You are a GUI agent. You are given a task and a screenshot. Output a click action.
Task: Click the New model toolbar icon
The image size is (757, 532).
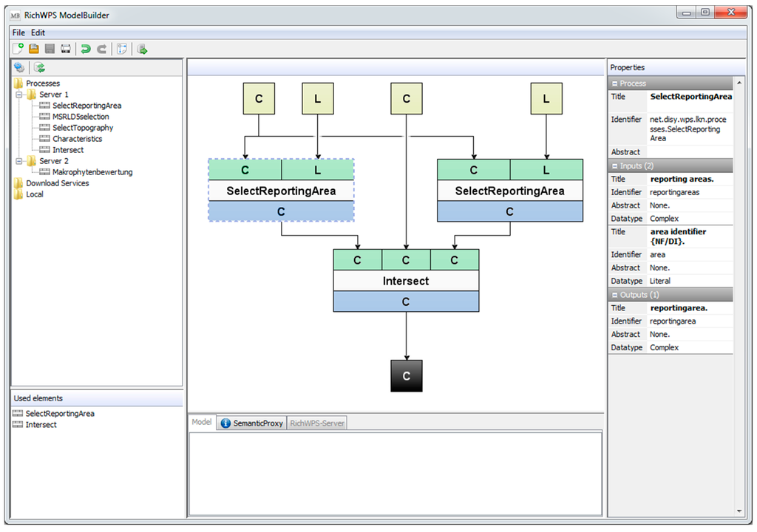(x=18, y=49)
